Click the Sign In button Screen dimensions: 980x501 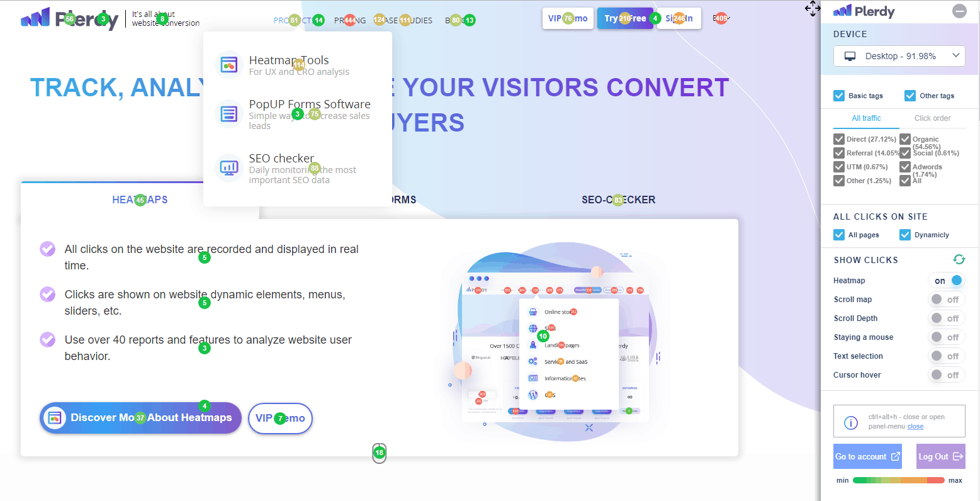[x=679, y=18]
